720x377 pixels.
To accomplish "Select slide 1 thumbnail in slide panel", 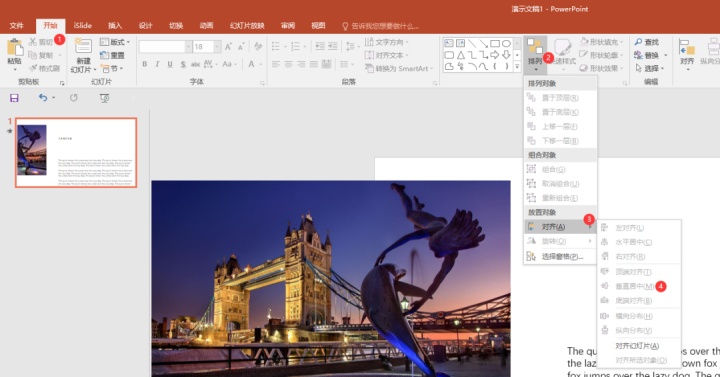I will pos(76,152).
